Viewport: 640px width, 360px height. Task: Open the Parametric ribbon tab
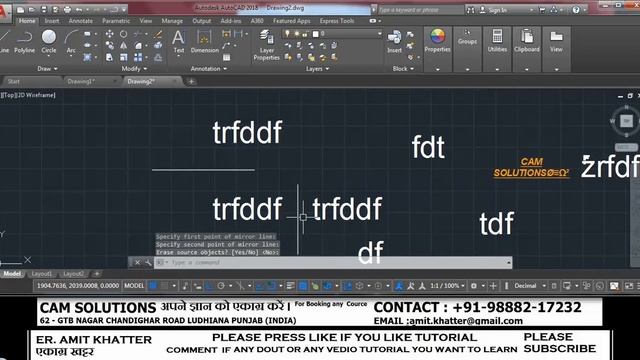coord(116,21)
